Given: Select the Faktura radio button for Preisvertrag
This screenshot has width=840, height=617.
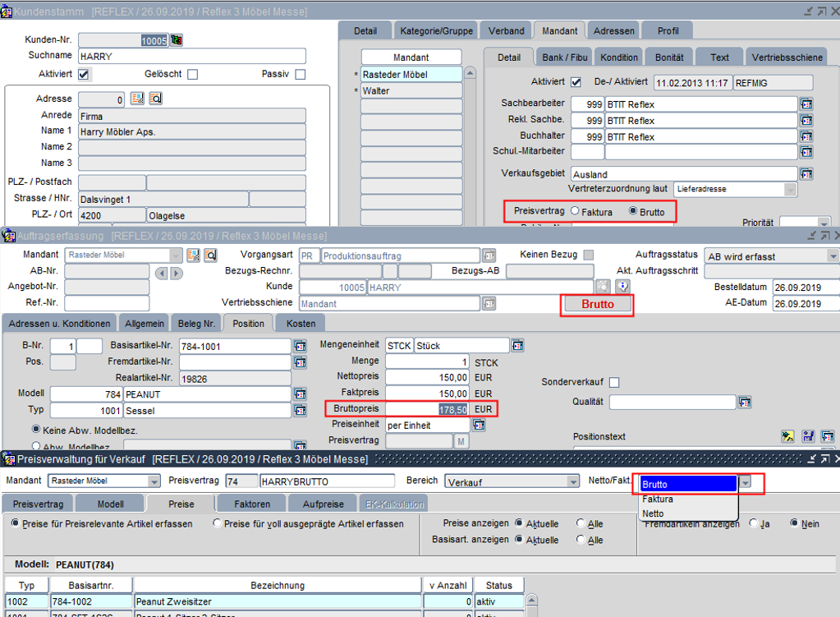Looking at the screenshot, I should (575, 211).
